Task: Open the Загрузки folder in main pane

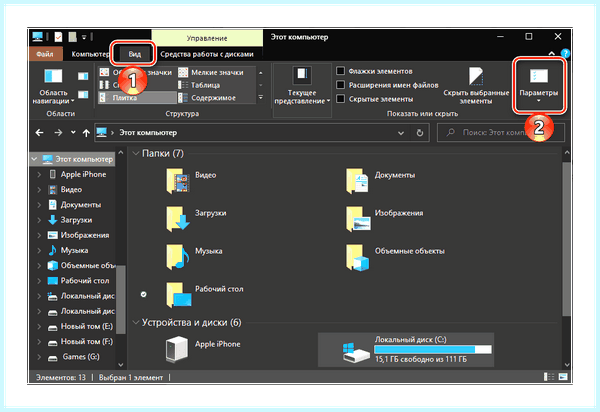Action: 196,218
